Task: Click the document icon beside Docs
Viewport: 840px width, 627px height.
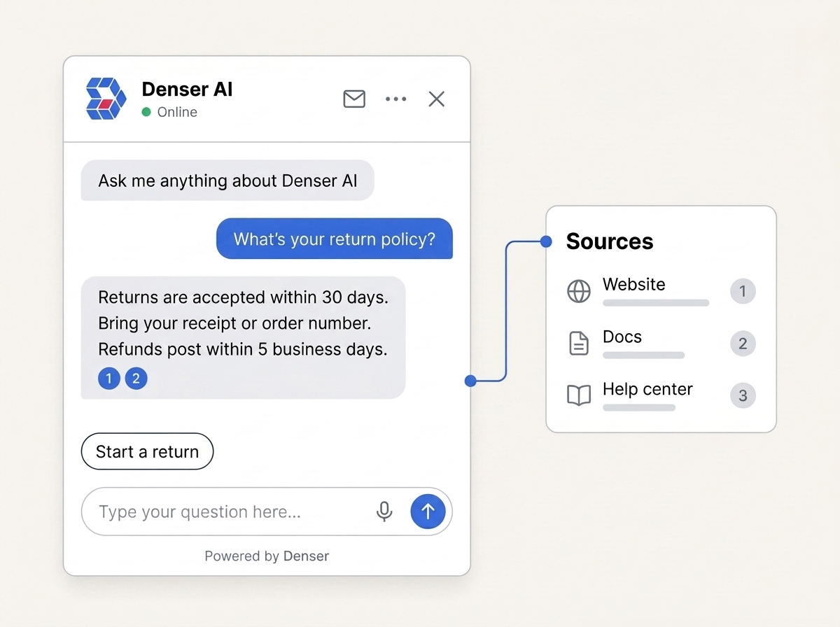Action: point(578,344)
